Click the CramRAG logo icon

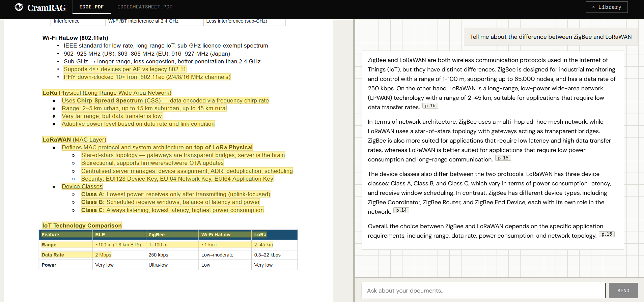tap(19, 7)
